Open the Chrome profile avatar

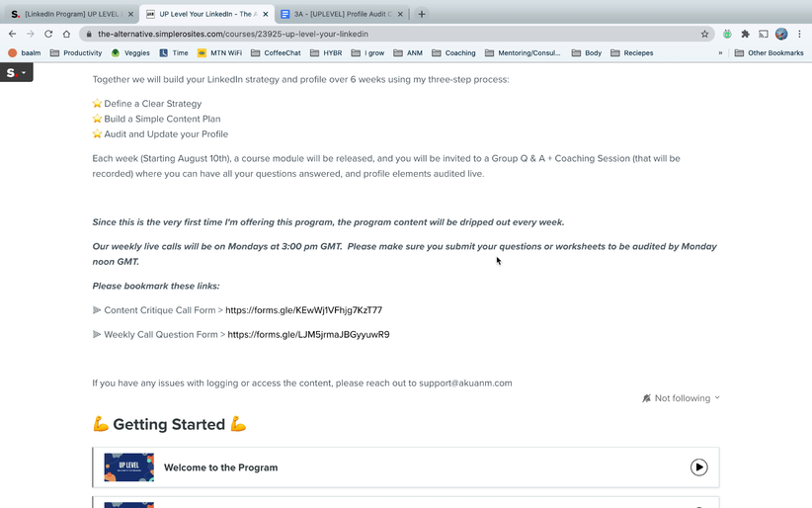tap(781, 34)
